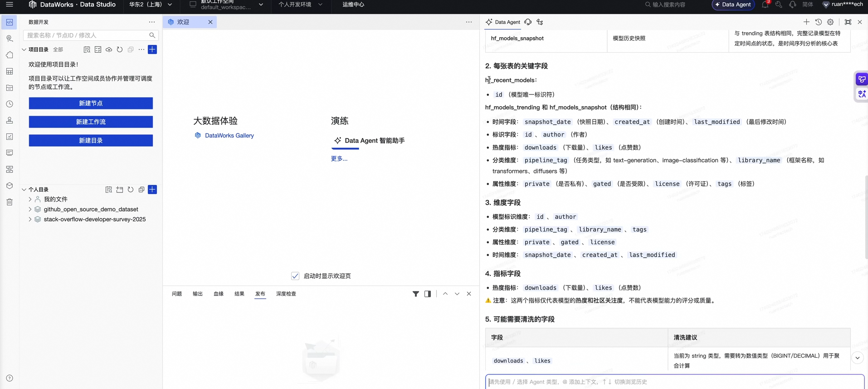Open the Data Studio code view in sidebar
Viewport: 868px width, 389px height.
coord(10,22)
